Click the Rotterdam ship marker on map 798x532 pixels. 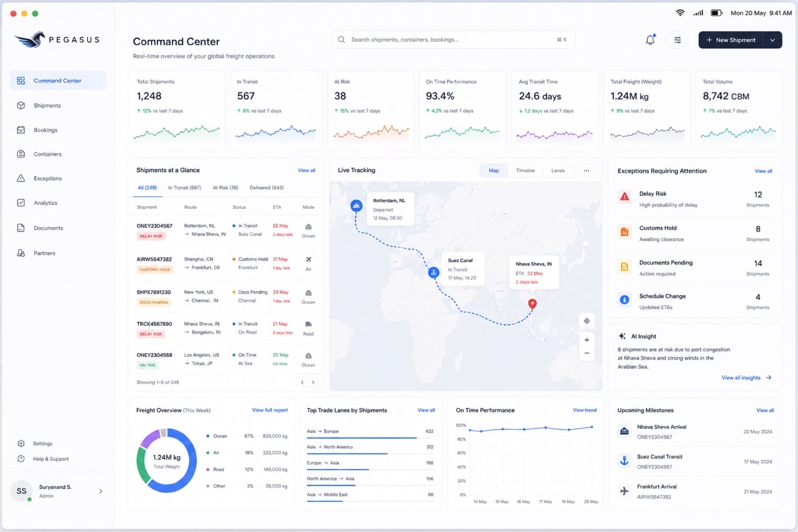(356, 206)
